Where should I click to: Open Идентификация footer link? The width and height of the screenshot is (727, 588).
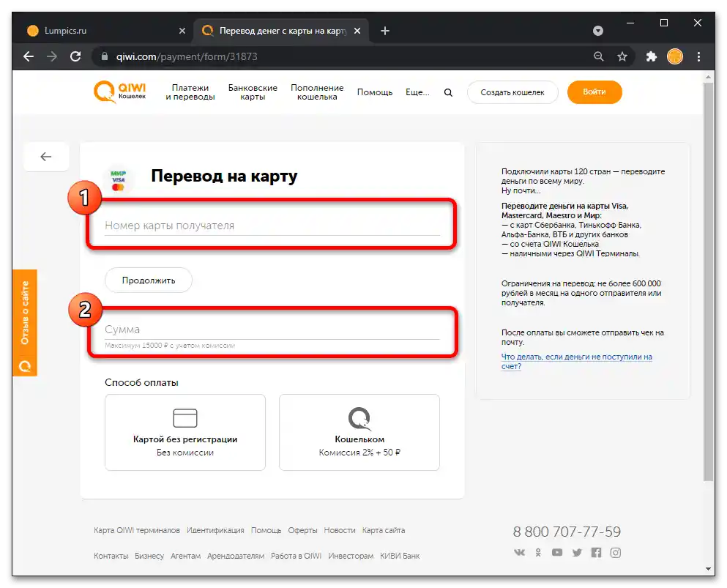click(x=215, y=530)
